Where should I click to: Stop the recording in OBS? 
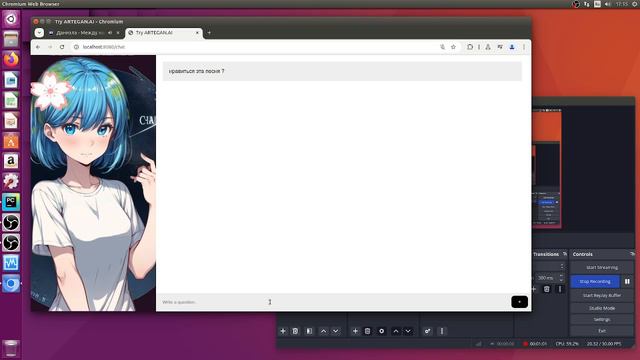[595, 281]
